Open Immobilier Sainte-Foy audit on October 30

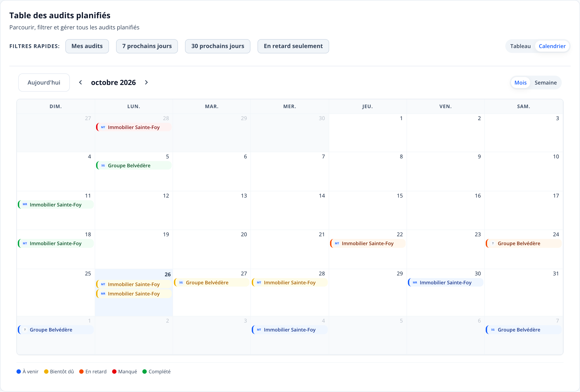point(445,283)
